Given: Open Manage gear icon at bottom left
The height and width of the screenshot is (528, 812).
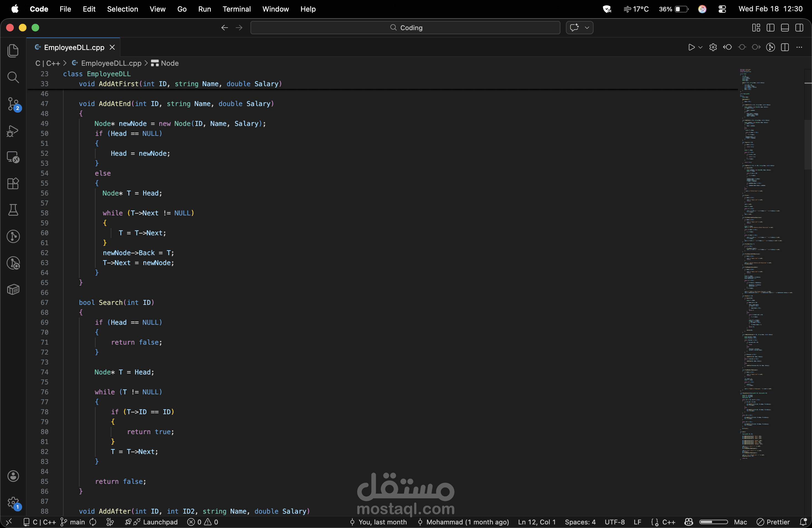Looking at the screenshot, I should [13, 502].
